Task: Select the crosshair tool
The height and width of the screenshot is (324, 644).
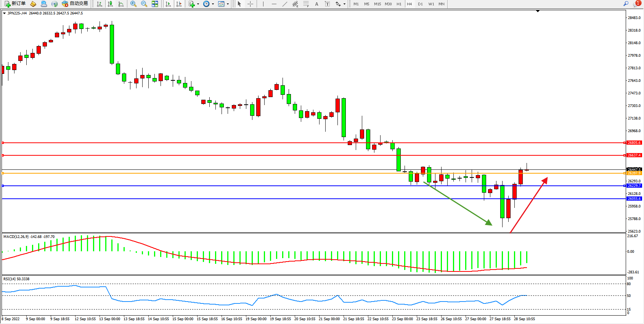Action: pos(250,4)
